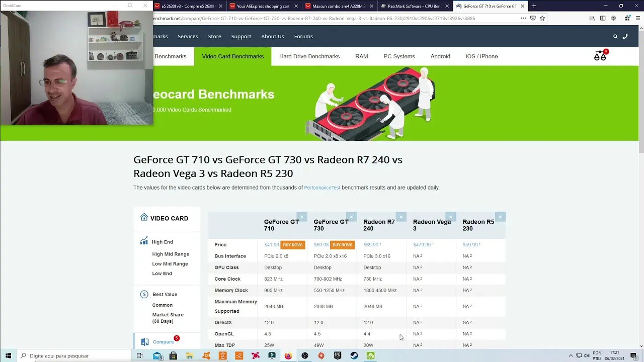
Task: Open Firefox hamburger menu
Action: [x=637, y=18]
